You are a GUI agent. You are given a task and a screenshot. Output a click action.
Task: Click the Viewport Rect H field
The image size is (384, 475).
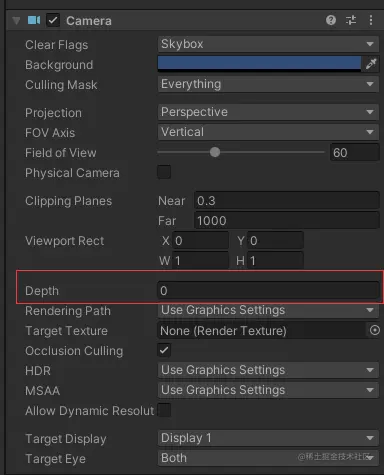[x=275, y=260]
